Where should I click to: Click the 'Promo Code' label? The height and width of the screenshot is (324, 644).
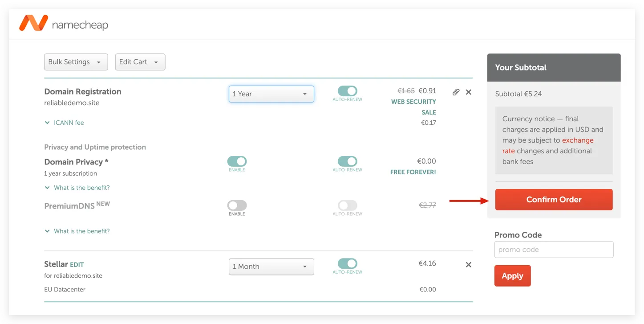coord(518,235)
